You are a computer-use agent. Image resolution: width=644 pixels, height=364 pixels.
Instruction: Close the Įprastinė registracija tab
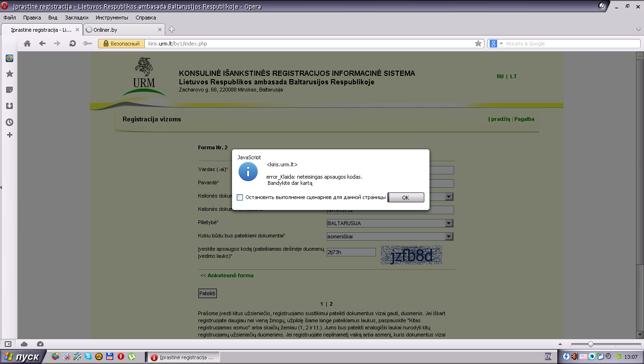(x=77, y=30)
